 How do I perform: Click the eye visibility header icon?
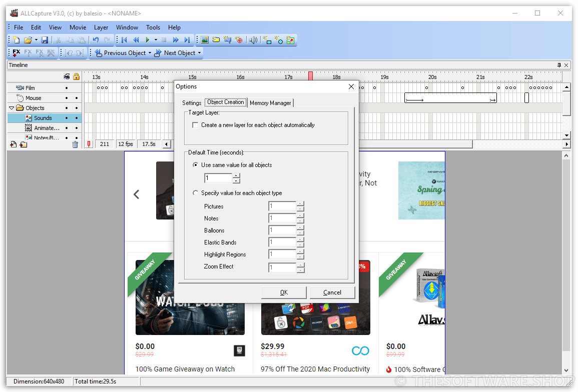67,76
